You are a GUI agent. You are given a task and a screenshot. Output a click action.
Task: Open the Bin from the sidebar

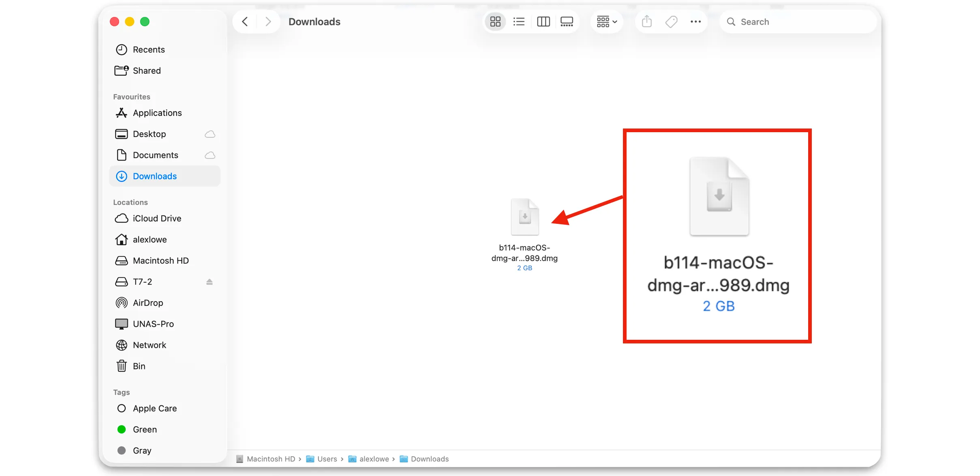pyautogui.click(x=138, y=366)
